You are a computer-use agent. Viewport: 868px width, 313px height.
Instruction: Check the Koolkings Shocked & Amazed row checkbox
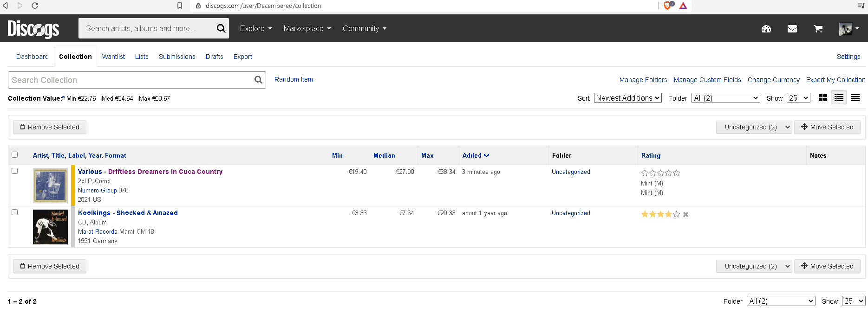(x=15, y=212)
